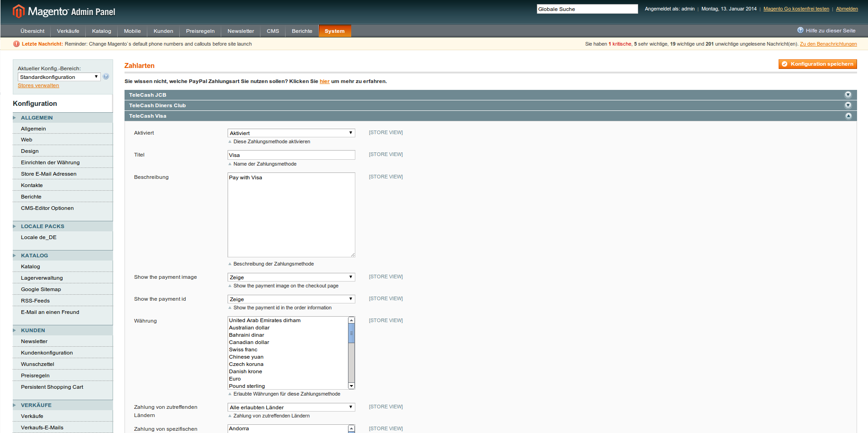This screenshot has width=868, height=433.
Task: Click the help icon beside config scope dropdown
Action: point(106,77)
